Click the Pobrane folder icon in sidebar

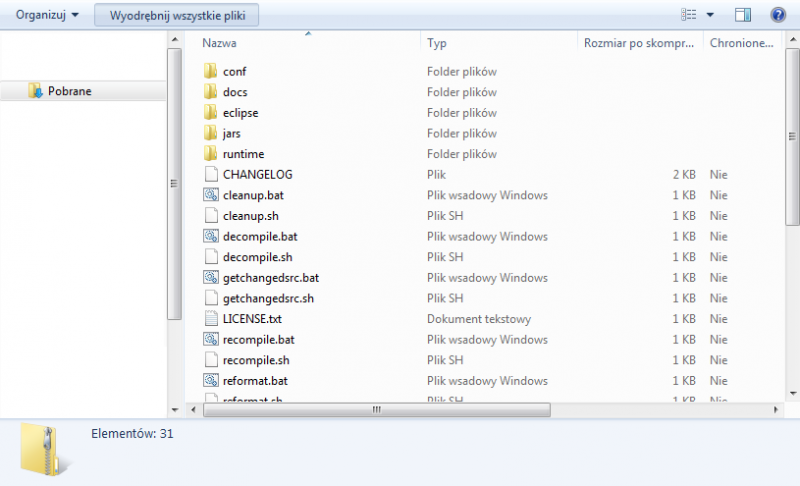35,91
